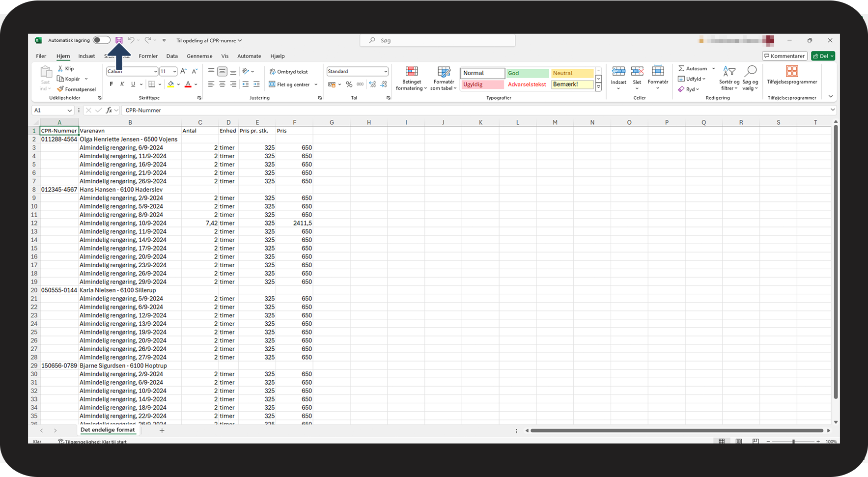Open the Calibri font name dropdown
This screenshot has height=477, width=868.
point(155,72)
